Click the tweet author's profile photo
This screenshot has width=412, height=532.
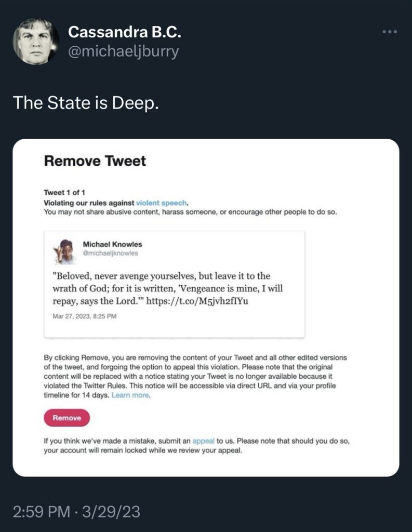[x=36, y=41]
